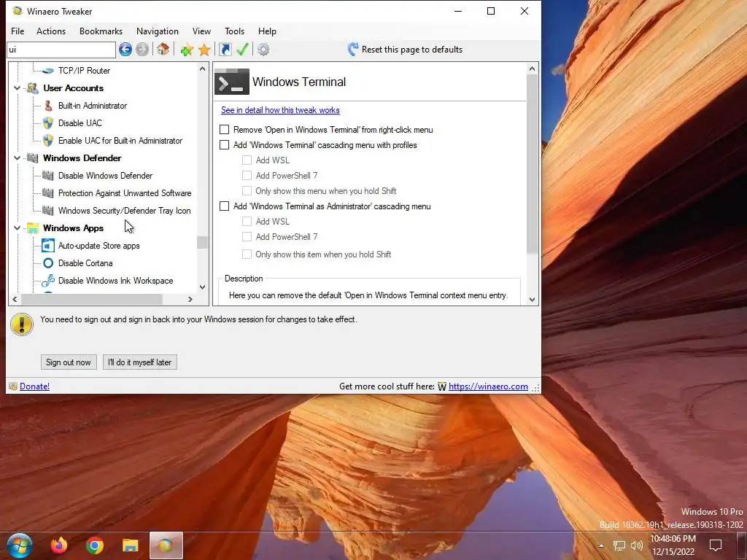Enable 'Windows Terminal as Administrator' cascading menu checkbox
This screenshot has height=560, width=747.
pyautogui.click(x=225, y=206)
